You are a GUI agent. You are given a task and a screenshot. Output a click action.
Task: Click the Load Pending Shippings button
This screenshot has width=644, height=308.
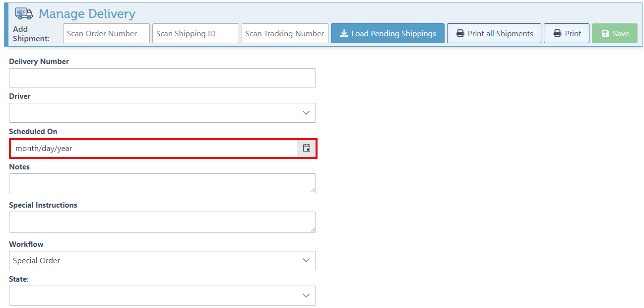pyautogui.click(x=393, y=34)
